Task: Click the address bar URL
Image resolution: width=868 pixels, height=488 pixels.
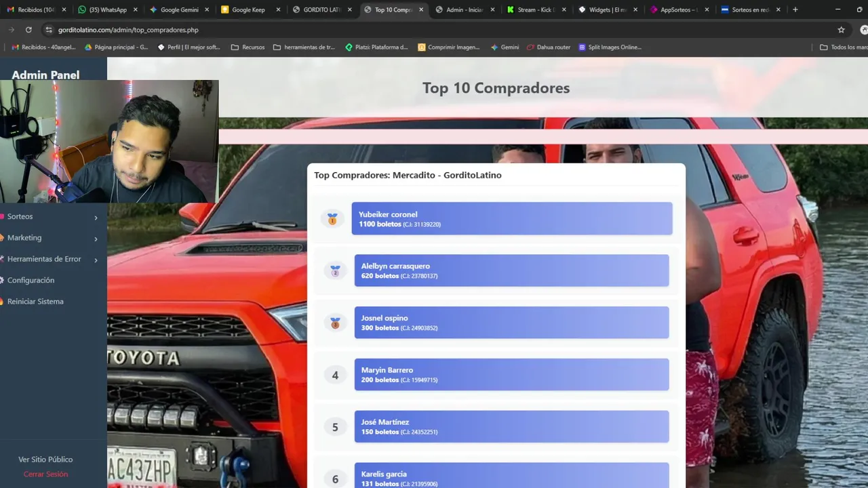Action: pyautogui.click(x=128, y=30)
